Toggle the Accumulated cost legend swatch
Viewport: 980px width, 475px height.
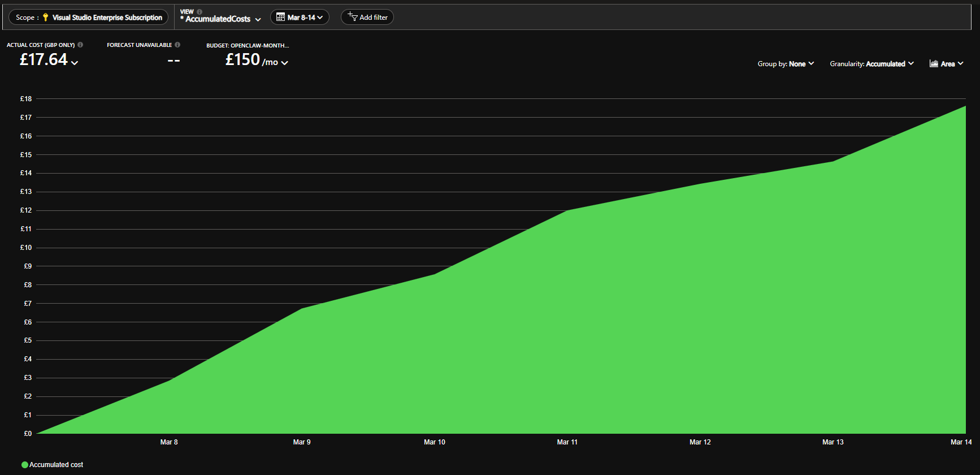(x=25, y=465)
